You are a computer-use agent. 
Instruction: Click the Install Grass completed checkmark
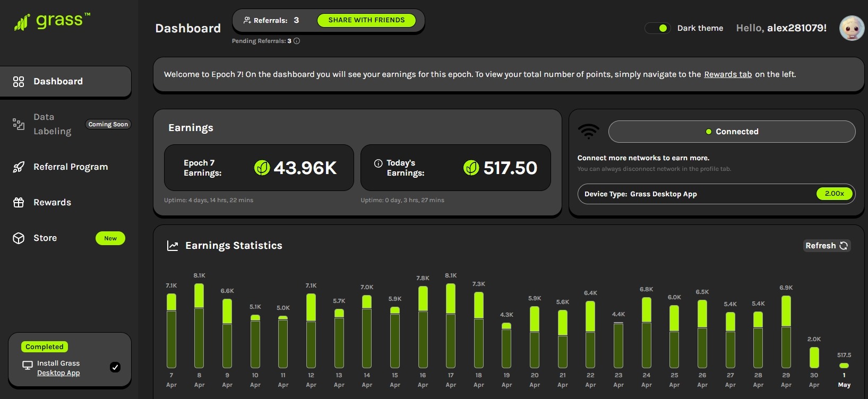[115, 367]
